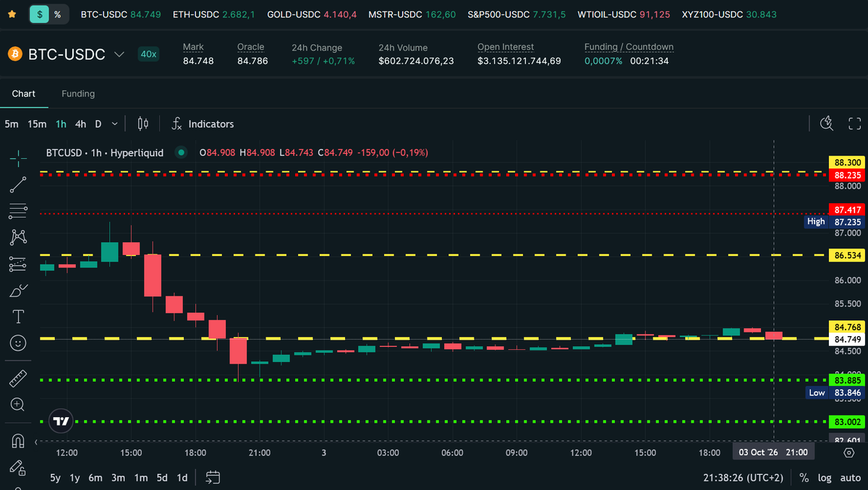
Task: Click the 87.417 red price label
Action: pos(847,210)
